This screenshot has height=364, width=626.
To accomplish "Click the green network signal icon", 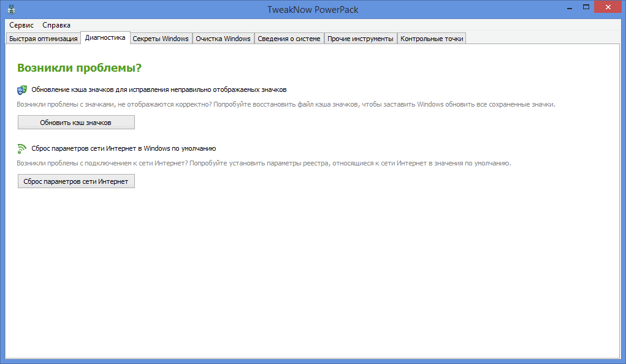I will click(21, 148).
